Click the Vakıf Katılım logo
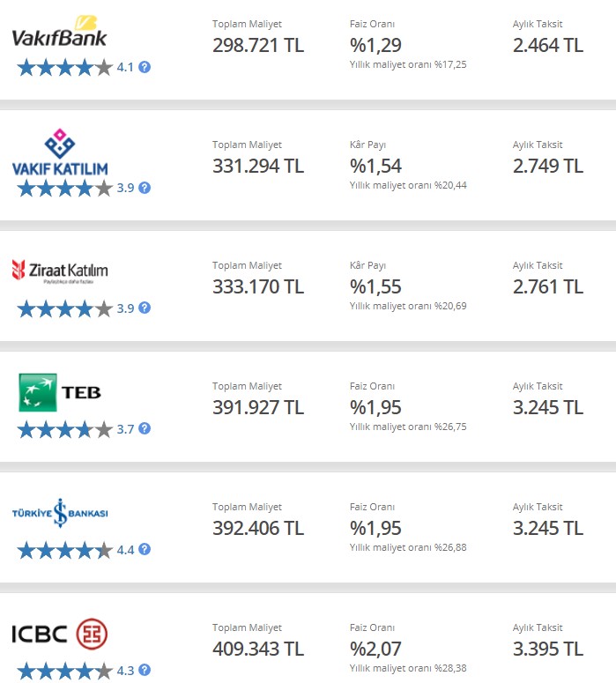Image resolution: width=616 pixels, height=683 pixels. (x=60, y=152)
